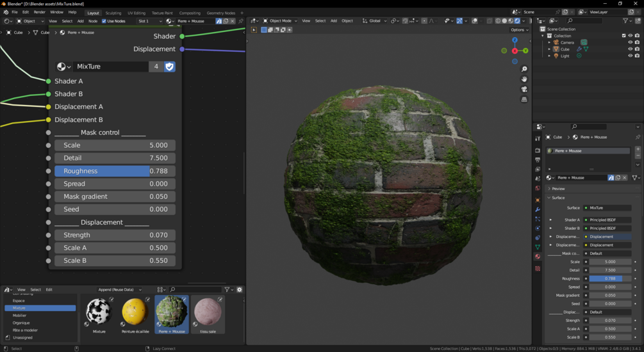Click the blue Z axis on navigation gizmo
The height and width of the screenshot is (352, 644).
[515, 40]
